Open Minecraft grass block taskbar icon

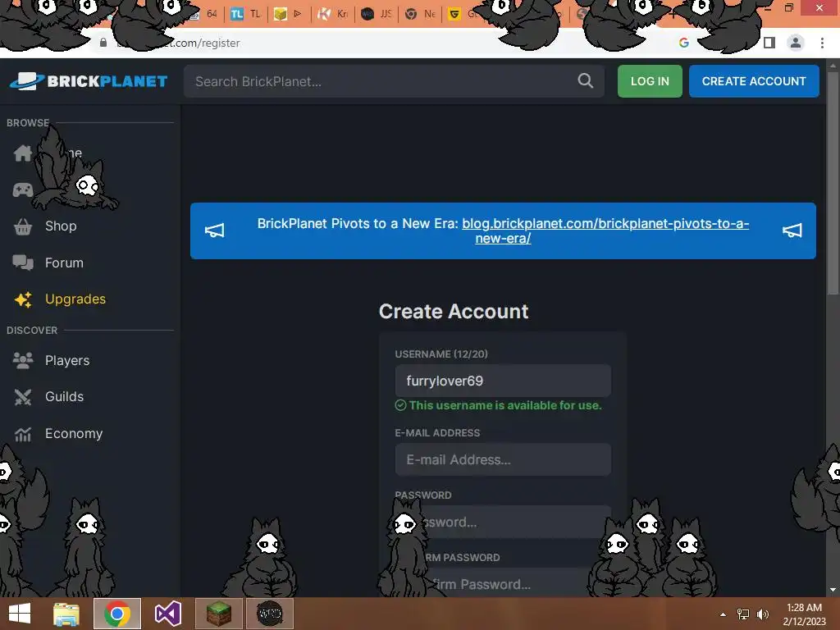point(218,614)
